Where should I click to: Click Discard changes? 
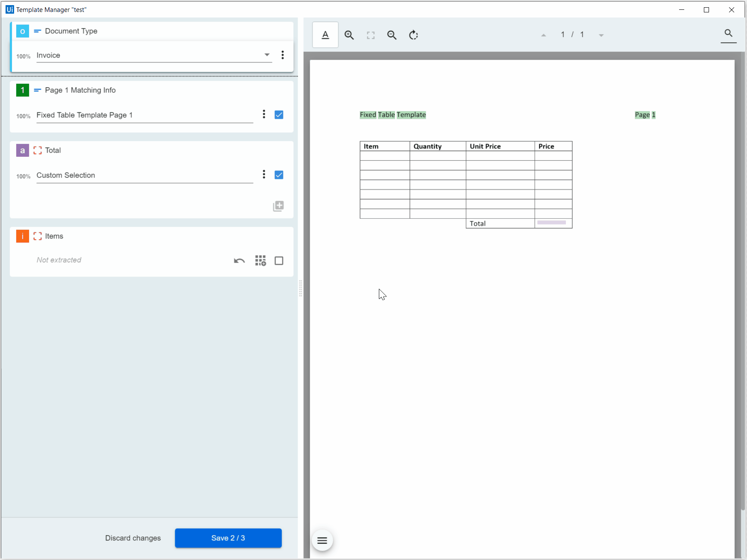coord(133,538)
